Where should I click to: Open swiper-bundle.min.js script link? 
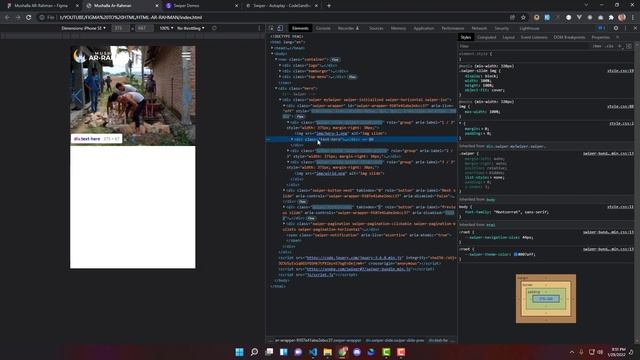pyautogui.click(x=358, y=269)
